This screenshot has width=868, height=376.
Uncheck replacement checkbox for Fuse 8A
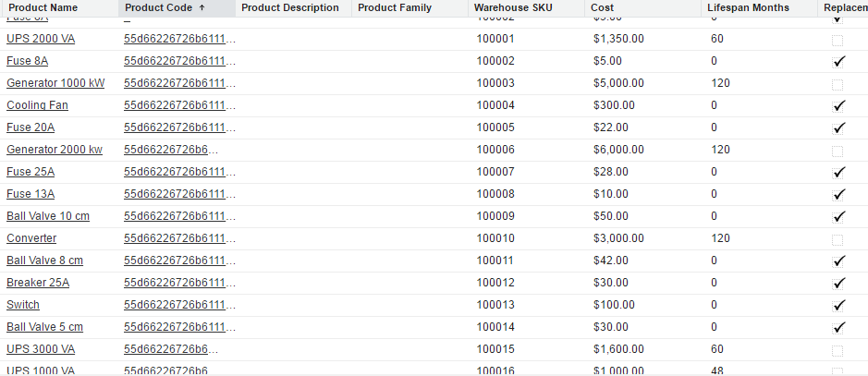click(838, 62)
